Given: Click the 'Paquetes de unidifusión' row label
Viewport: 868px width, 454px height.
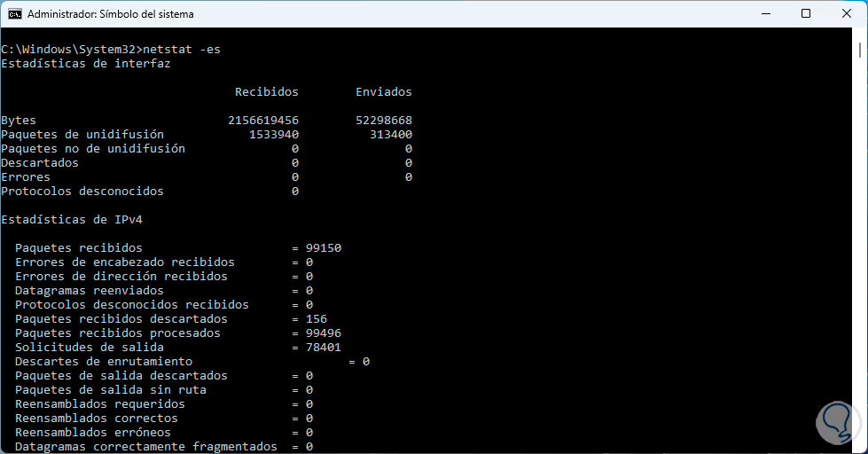Looking at the screenshot, I should (x=82, y=135).
